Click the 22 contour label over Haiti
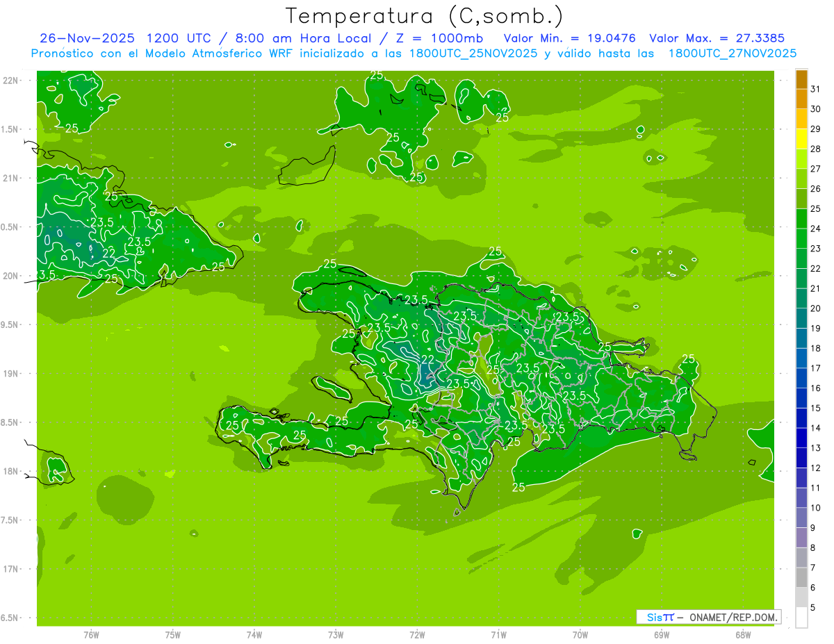834x644 pixels. (428, 359)
